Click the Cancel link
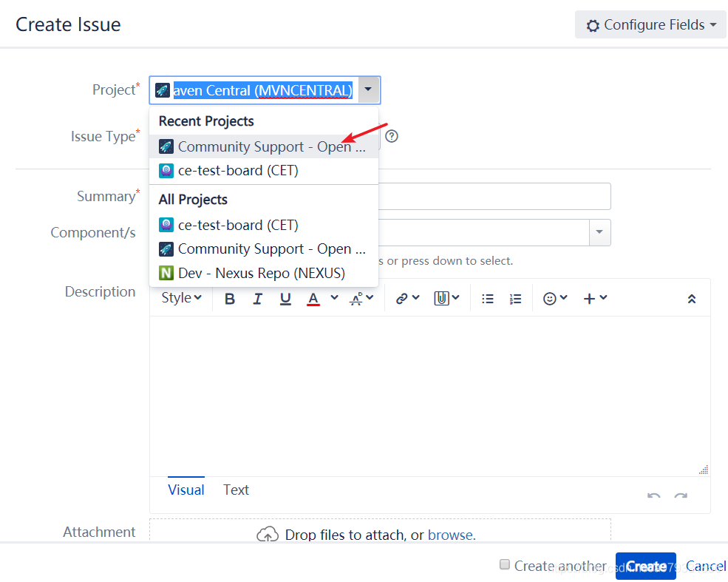 706,566
